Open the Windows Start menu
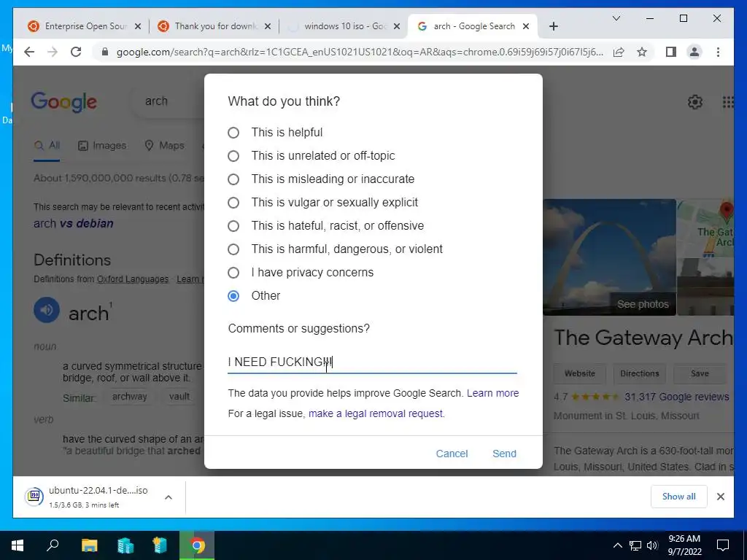Screen dimensions: 747x560 point(18,545)
